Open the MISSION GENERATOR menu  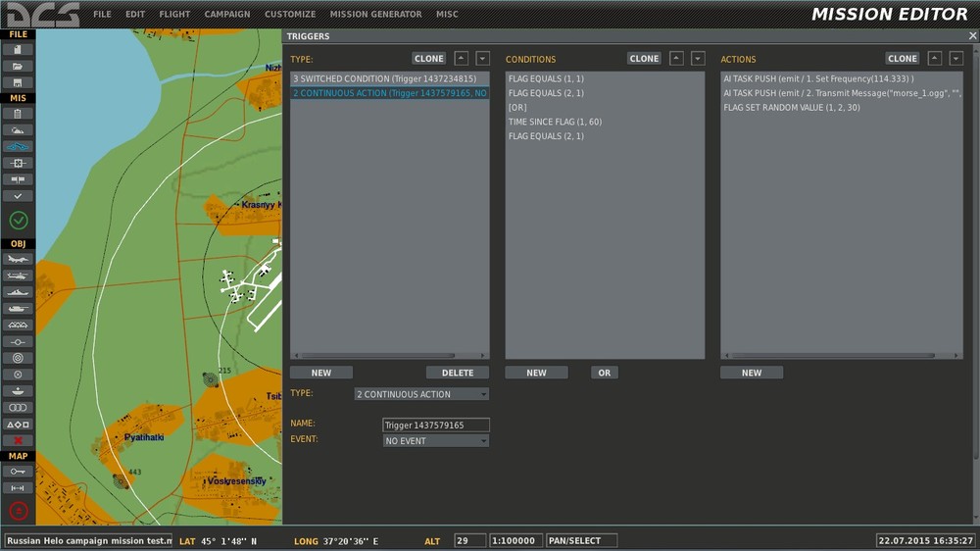375,15
